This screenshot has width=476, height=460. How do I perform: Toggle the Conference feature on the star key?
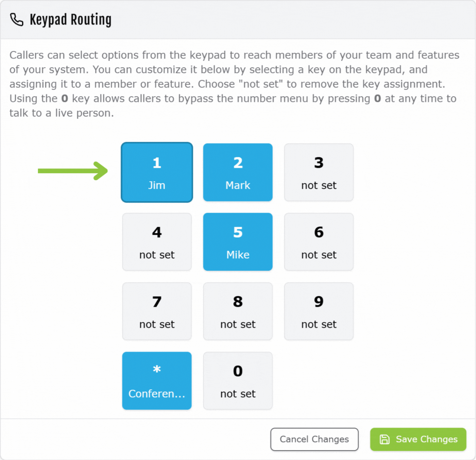[157, 381]
